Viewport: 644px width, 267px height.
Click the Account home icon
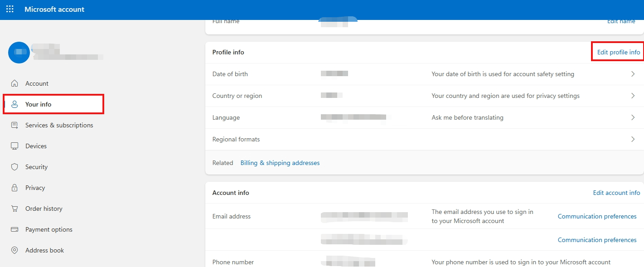(15, 83)
